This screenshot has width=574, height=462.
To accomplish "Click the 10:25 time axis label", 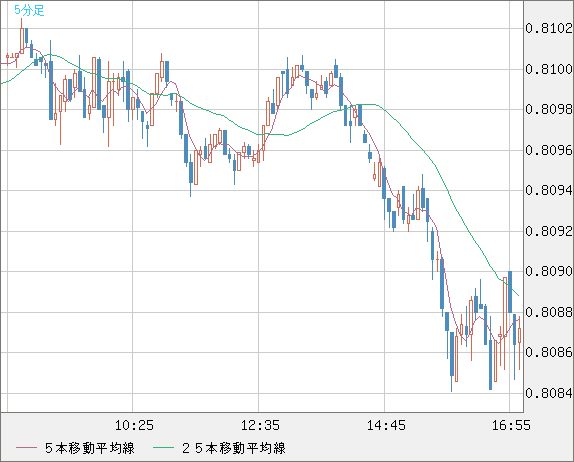I will tap(134, 425).
